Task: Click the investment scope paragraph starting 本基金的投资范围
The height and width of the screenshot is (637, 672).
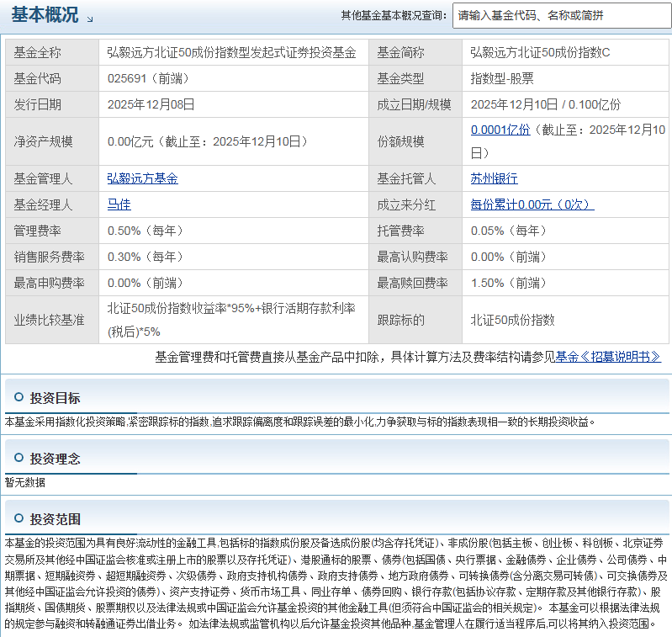Action: click(336, 583)
